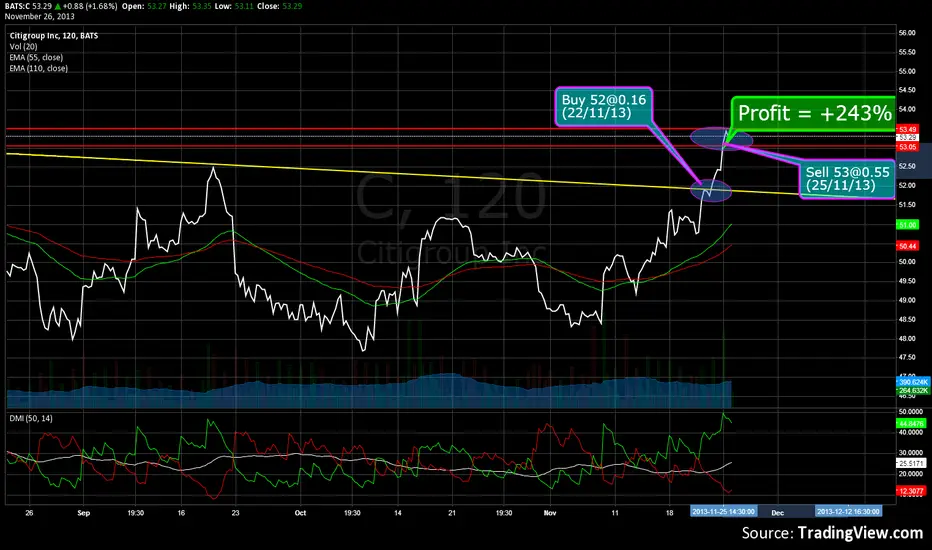Click the red 53.49 price label
Screen dimensions: 932x550
pos(907,129)
